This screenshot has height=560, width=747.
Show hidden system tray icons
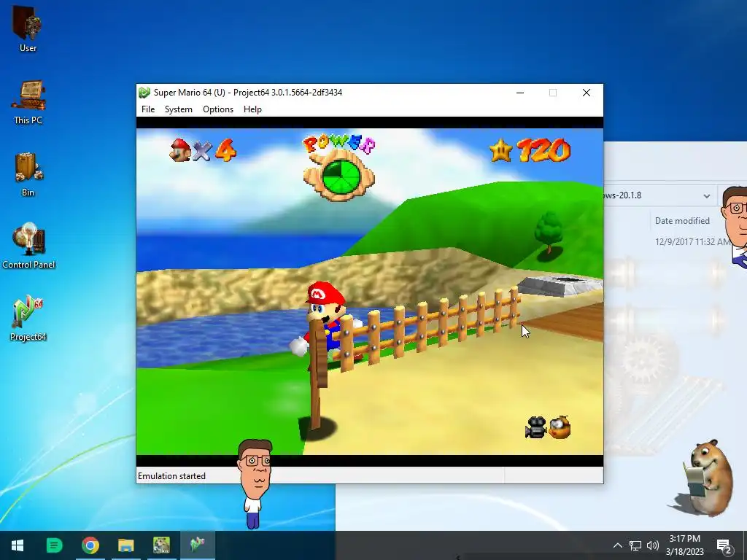coord(617,545)
